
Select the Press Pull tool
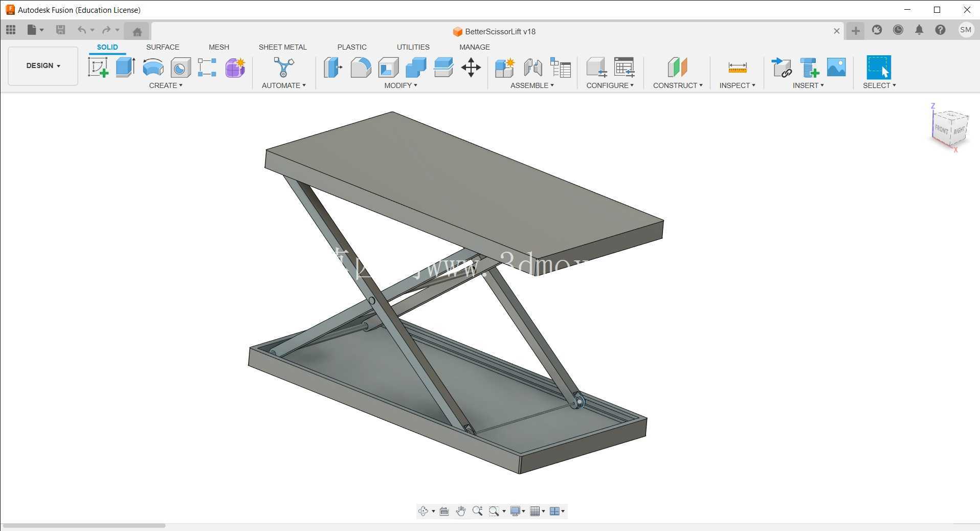click(333, 67)
